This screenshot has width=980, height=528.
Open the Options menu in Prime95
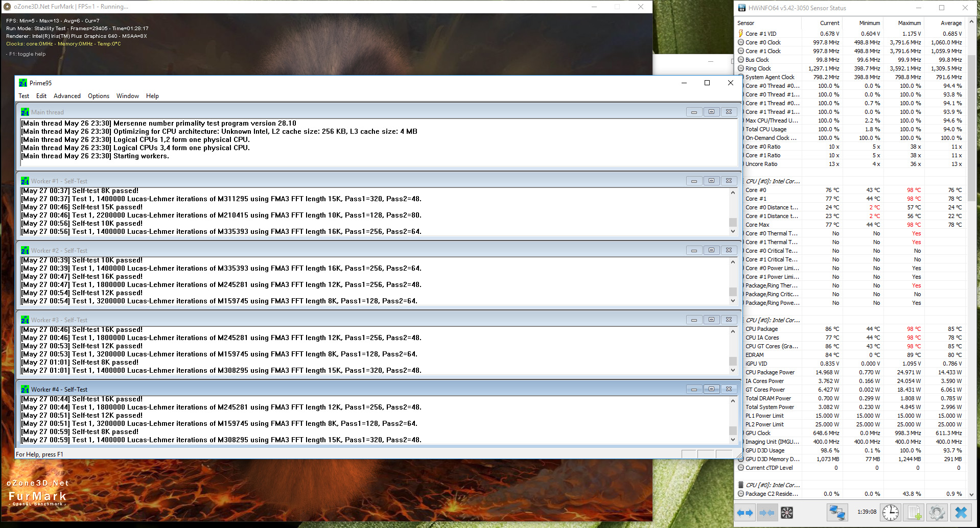99,96
